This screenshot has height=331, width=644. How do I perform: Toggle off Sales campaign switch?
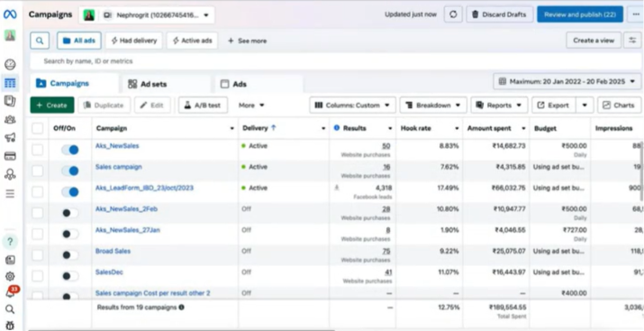pyautogui.click(x=70, y=170)
